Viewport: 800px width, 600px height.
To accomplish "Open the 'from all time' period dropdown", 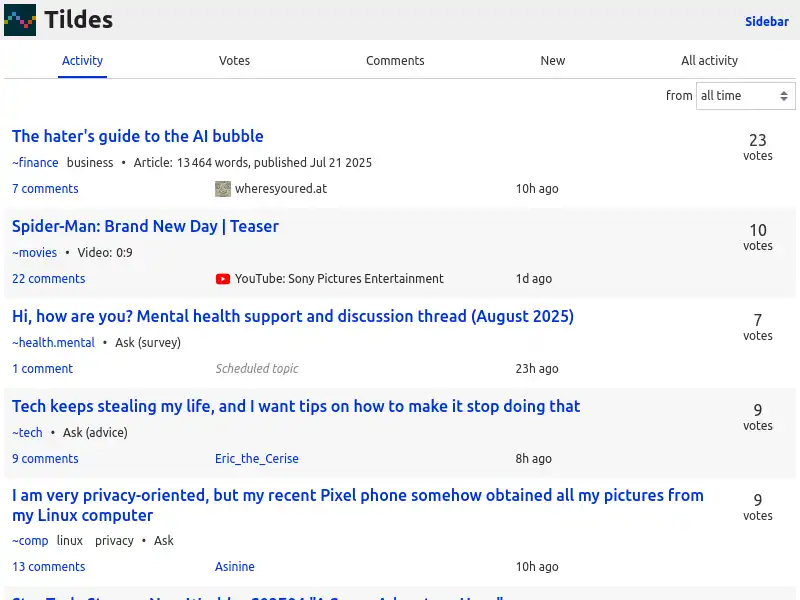I will click(745, 95).
